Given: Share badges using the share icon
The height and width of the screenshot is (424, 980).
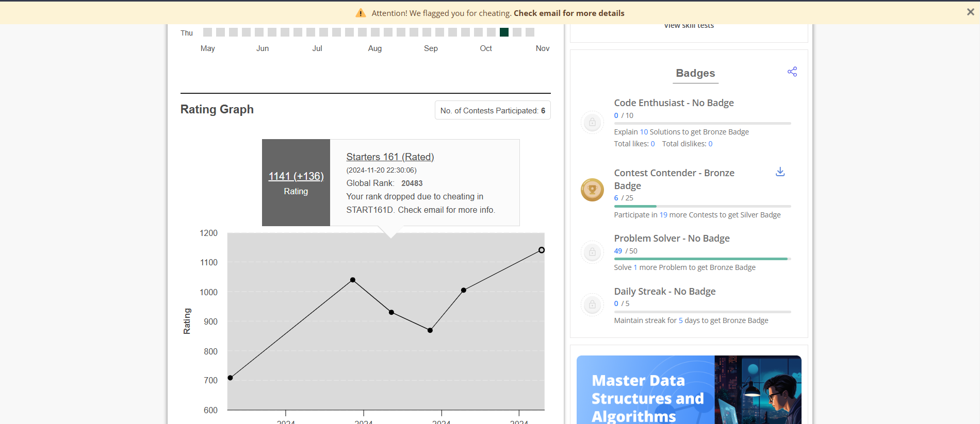Looking at the screenshot, I should [x=792, y=72].
